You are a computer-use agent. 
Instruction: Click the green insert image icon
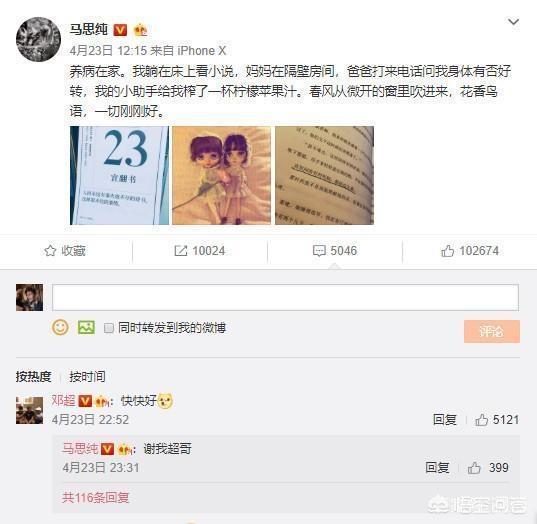click(86, 327)
